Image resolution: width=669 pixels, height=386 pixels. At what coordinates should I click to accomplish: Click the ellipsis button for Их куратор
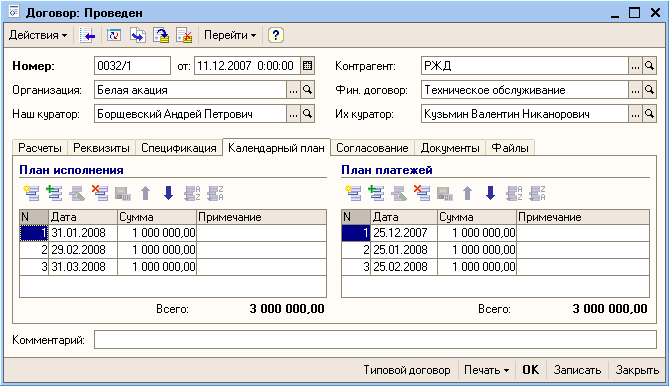[635, 114]
